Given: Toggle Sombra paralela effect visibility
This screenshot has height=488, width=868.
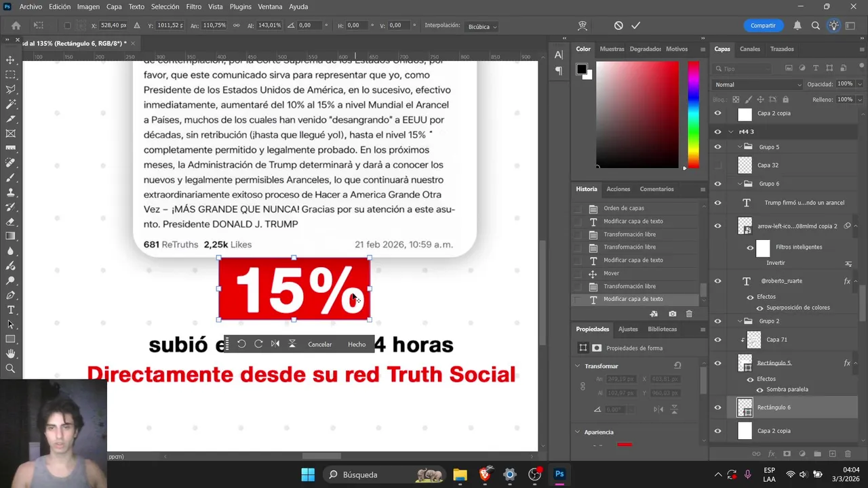Looking at the screenshot, I should pos(759,390).
